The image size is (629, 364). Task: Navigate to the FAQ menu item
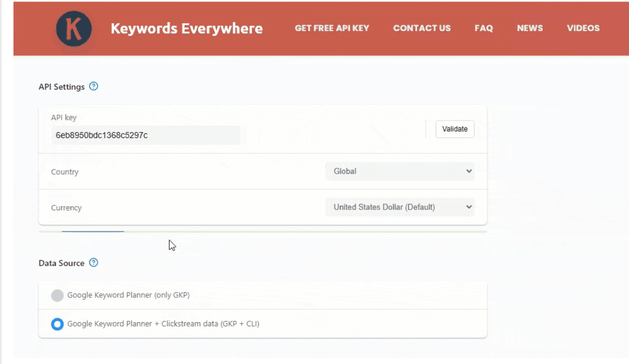pyautogui.click(x=483, y=28)
